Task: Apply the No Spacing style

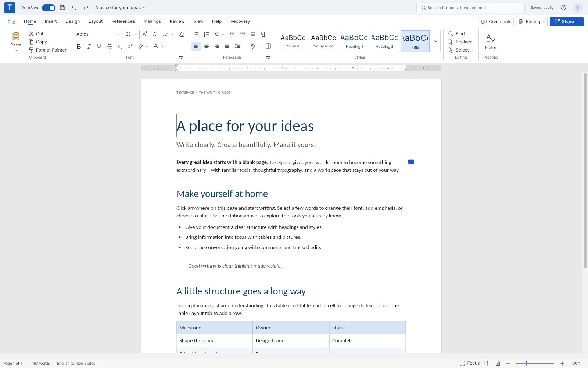Action: [x=323, y=41]
